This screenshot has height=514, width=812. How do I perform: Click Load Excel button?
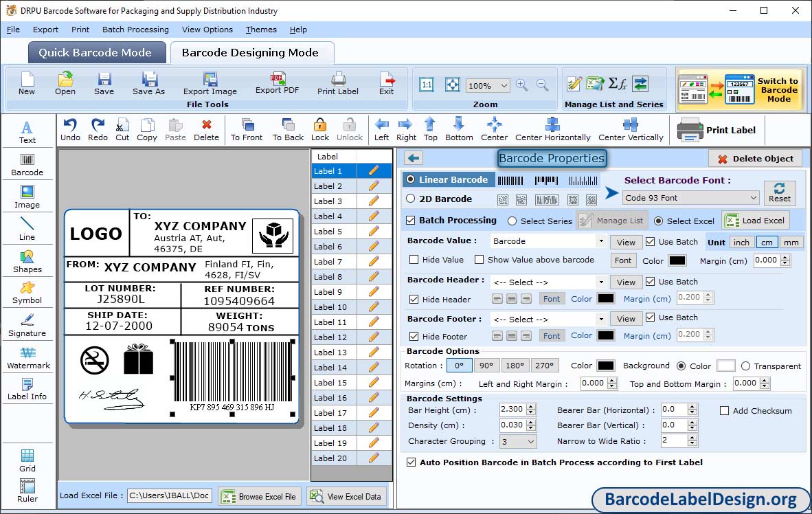[756, 220]
